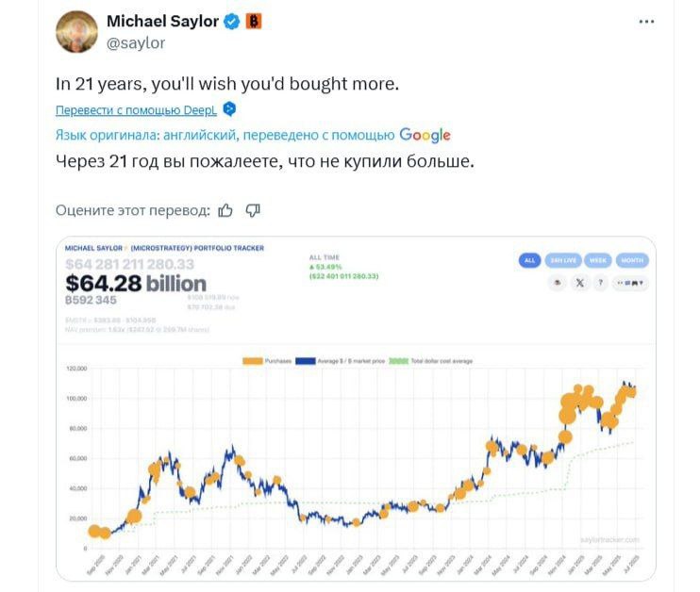Select the ALL time range tab

pos(530,260)
